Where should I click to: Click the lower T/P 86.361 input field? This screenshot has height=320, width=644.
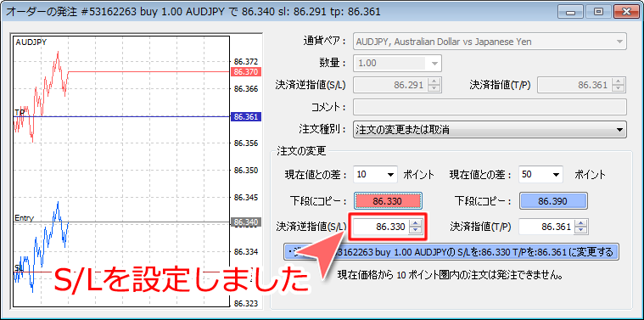click(546, 227)
